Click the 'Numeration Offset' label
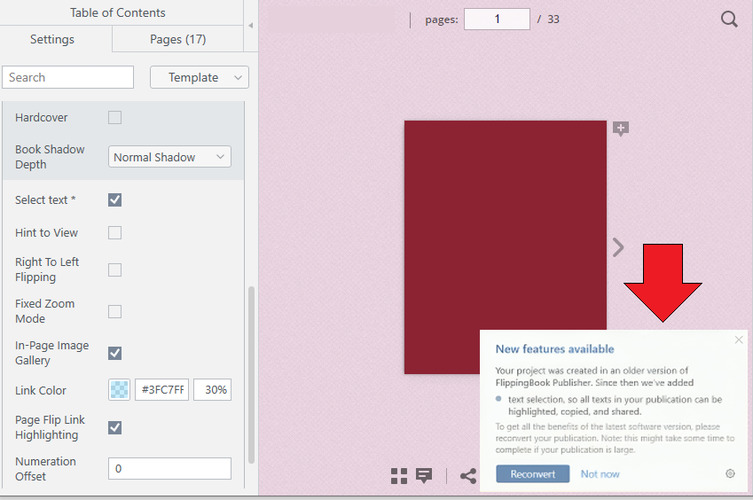This screenshot has height=500, width=753. point(46,469)
